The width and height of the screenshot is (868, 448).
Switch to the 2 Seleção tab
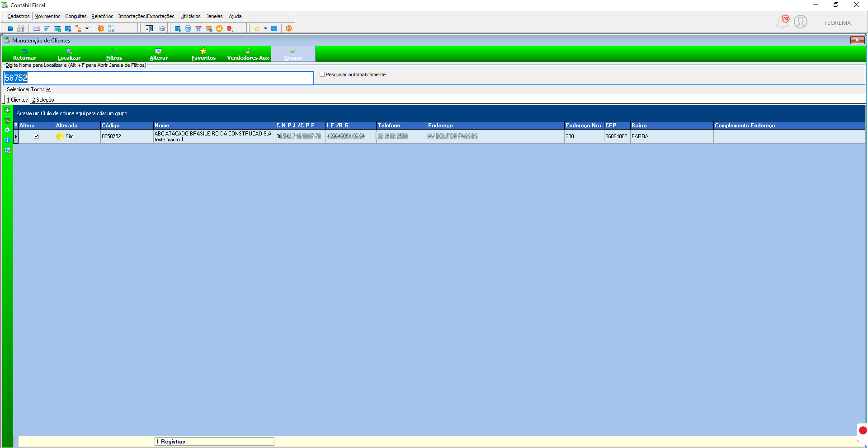click(x=43, y=100)
